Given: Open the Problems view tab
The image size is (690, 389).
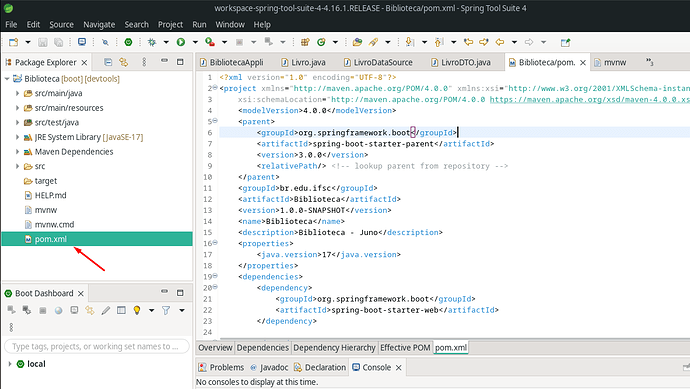Looking at the screenshot, I should (x=221, y=367).
